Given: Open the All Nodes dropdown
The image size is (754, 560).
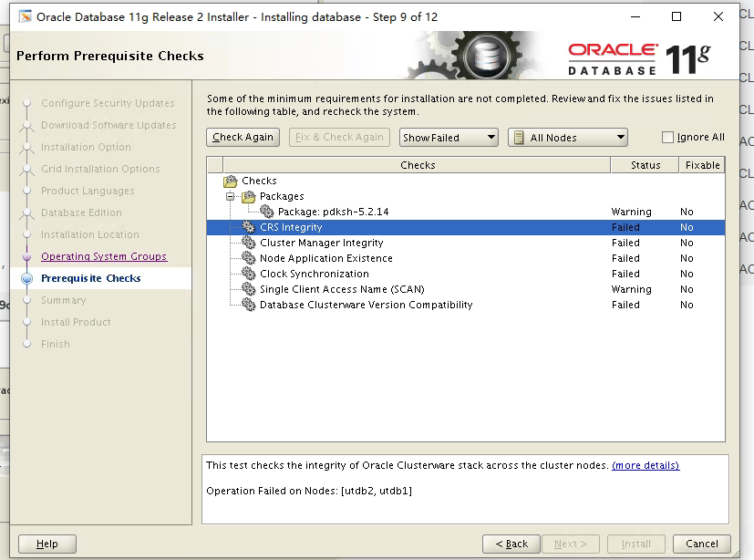Looking at the screenshot, I should [x=568, y=138].
